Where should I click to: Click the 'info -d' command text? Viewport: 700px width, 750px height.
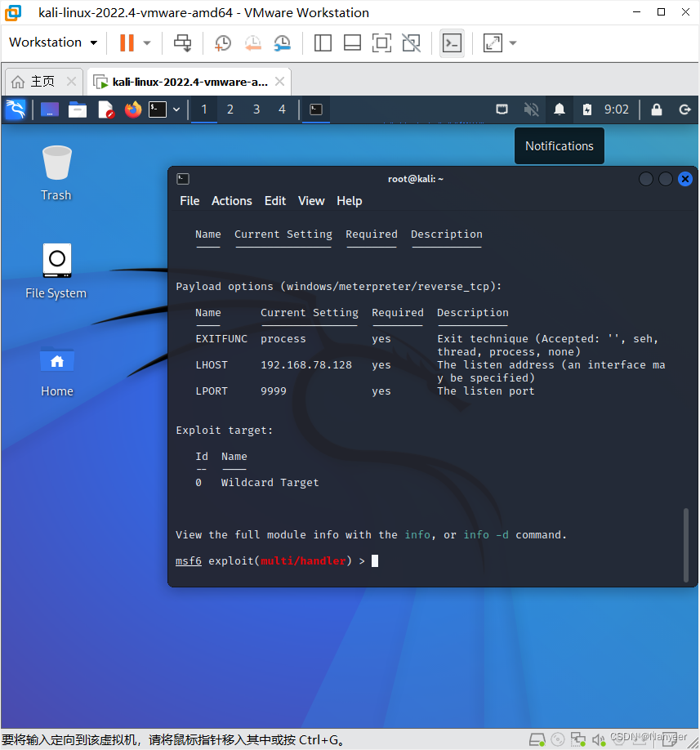coord(486,535)
